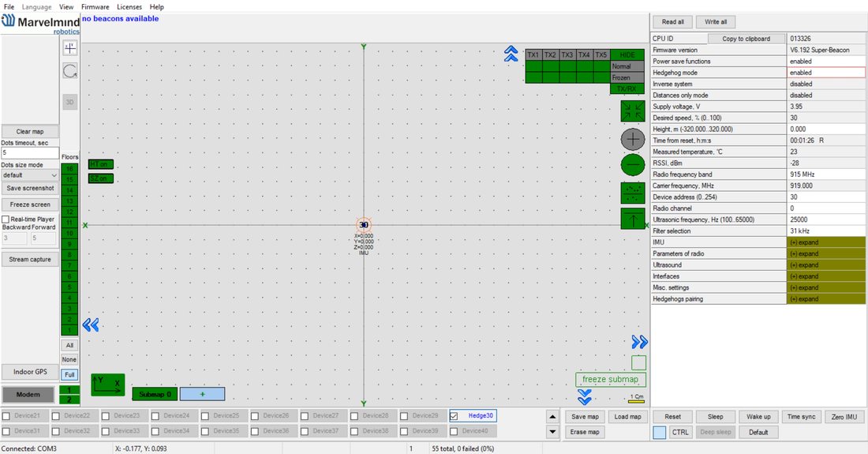
Task: Click Copy to clipboard button
Action: pos(746,39)
